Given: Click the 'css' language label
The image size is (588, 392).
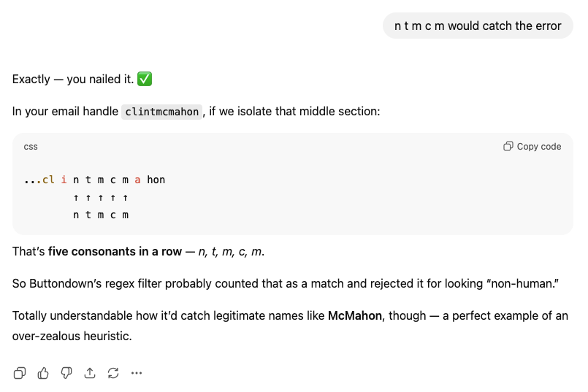Looking at the screenshot, I should click(31, 147).
